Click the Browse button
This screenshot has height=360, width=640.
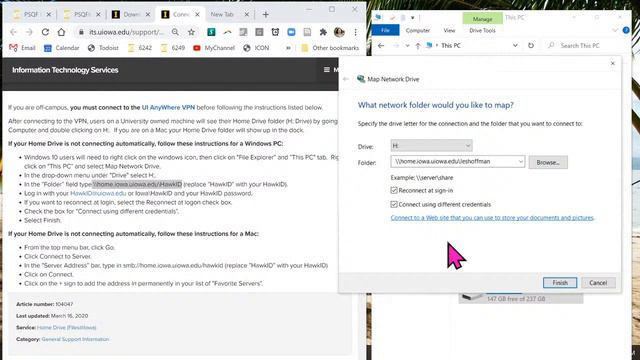(x=548, y=162)
